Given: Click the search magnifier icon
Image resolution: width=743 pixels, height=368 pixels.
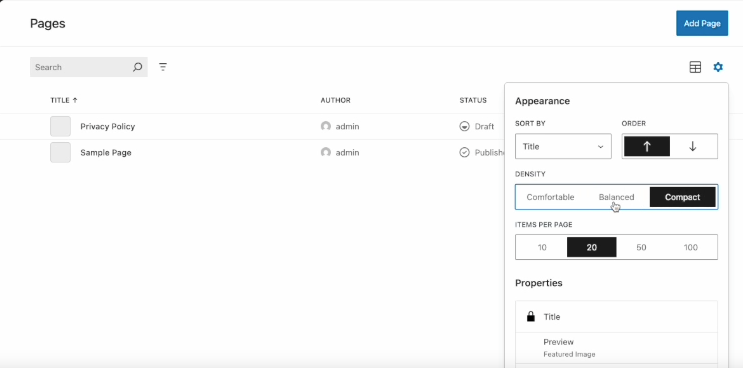Looking at the screenshot, I should coord(137,67).
